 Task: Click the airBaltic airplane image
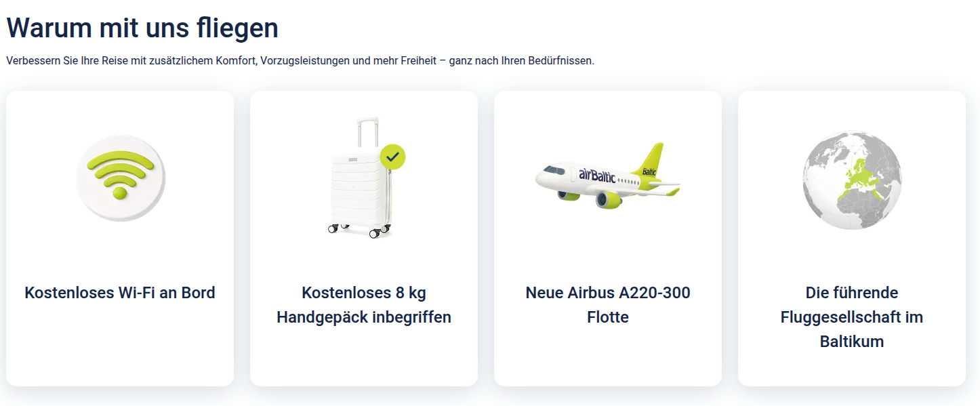[607, 178]
